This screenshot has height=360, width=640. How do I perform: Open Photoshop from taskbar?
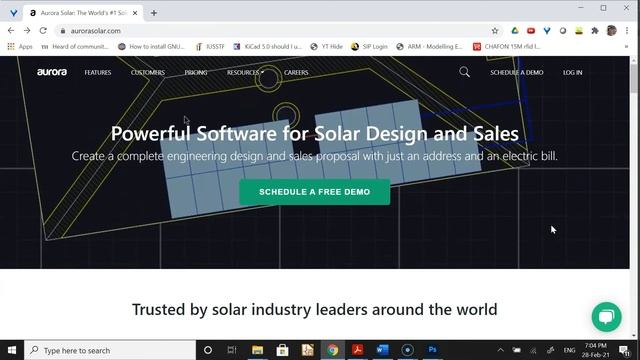click(432, 350)
